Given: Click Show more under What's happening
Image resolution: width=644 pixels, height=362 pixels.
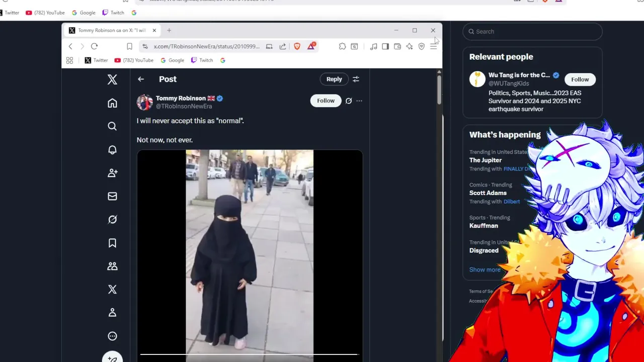Looking at the screenshot, I should (x=485, y=269).
